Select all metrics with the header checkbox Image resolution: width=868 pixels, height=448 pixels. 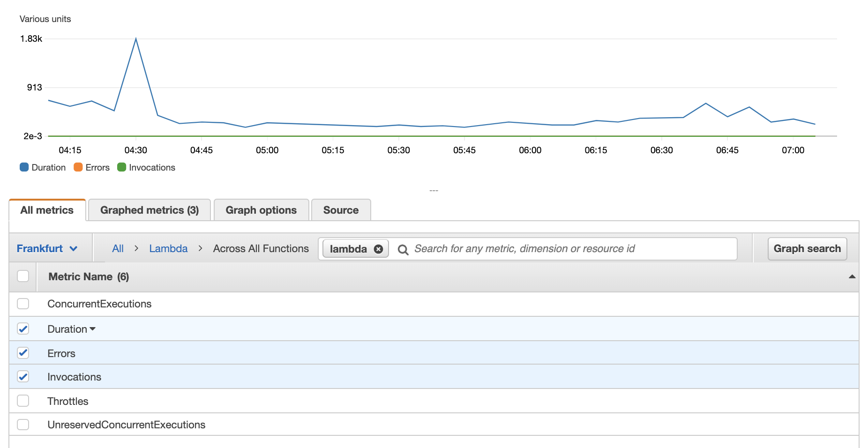23,276
